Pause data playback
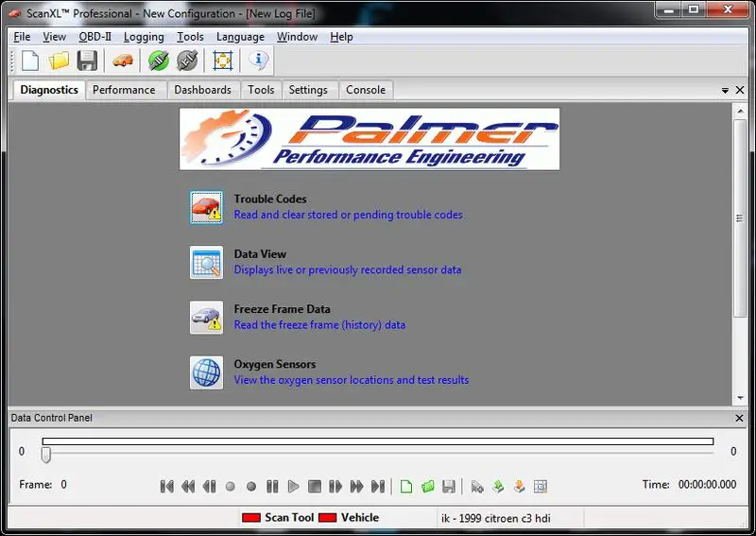 coord(272,486)
